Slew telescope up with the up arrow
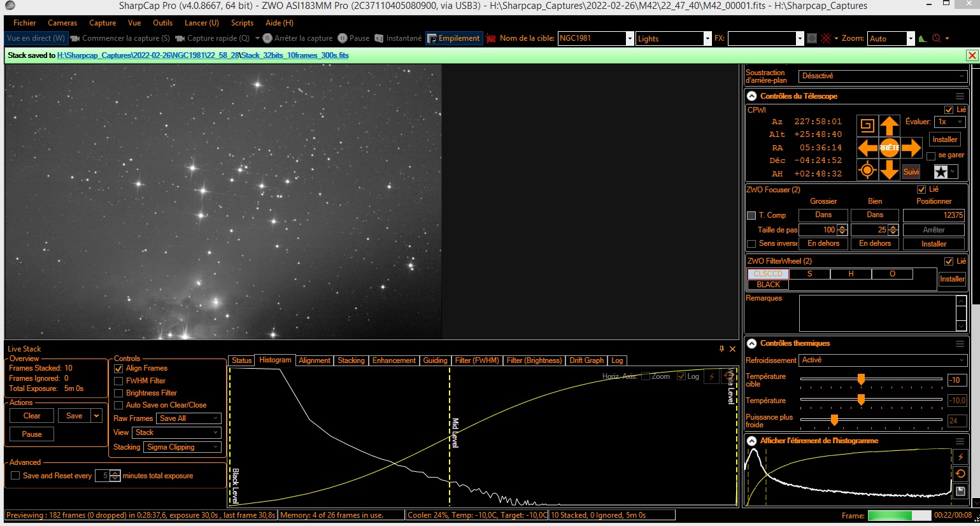 point(889,125)
